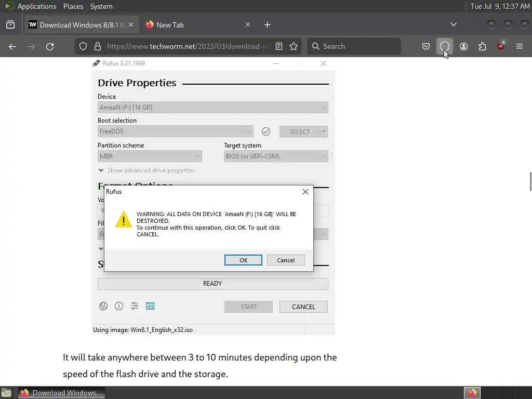Close the New Tab tab
Screen dimensions: 532x399
(248, 25)
